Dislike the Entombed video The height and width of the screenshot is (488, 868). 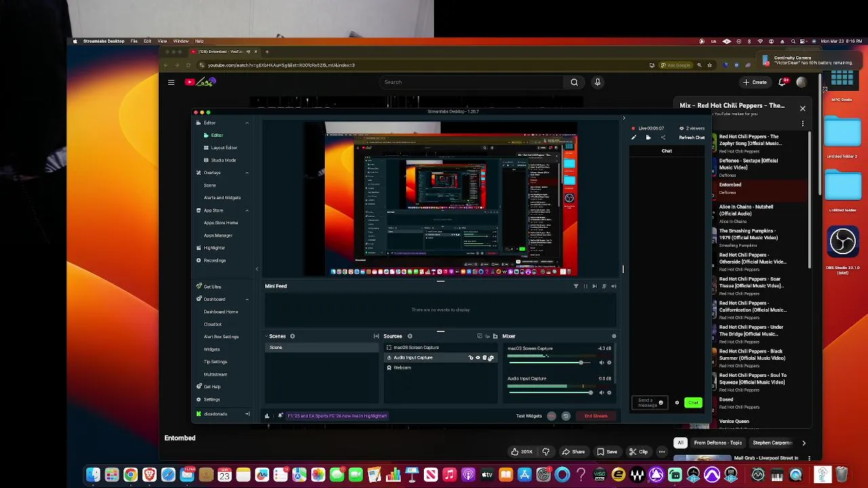(x=546, y=451)
